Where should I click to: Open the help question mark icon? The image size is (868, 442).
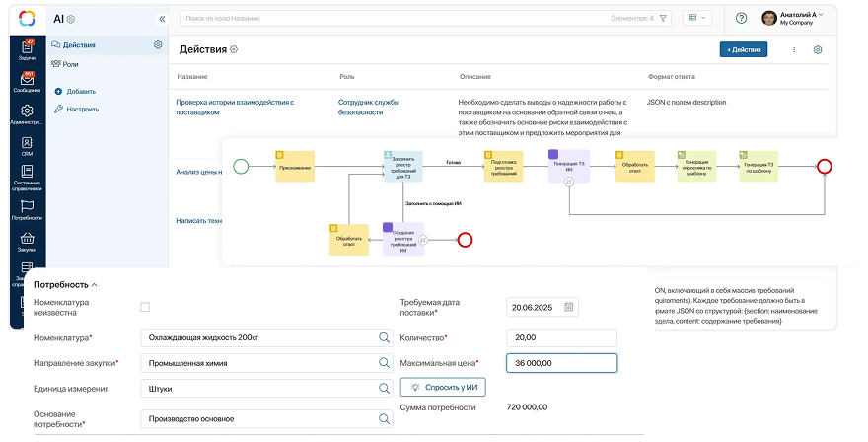[741, 19]
